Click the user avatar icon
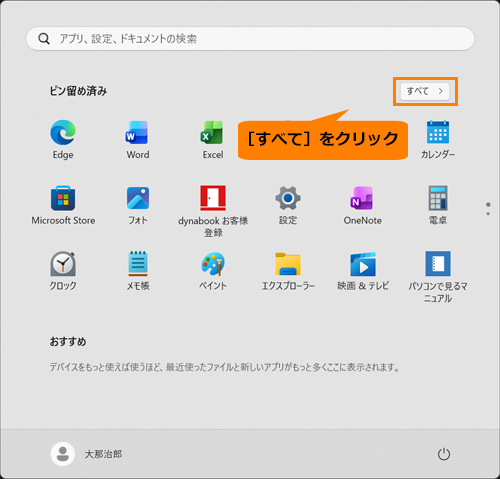 click(x=62, y=454)
